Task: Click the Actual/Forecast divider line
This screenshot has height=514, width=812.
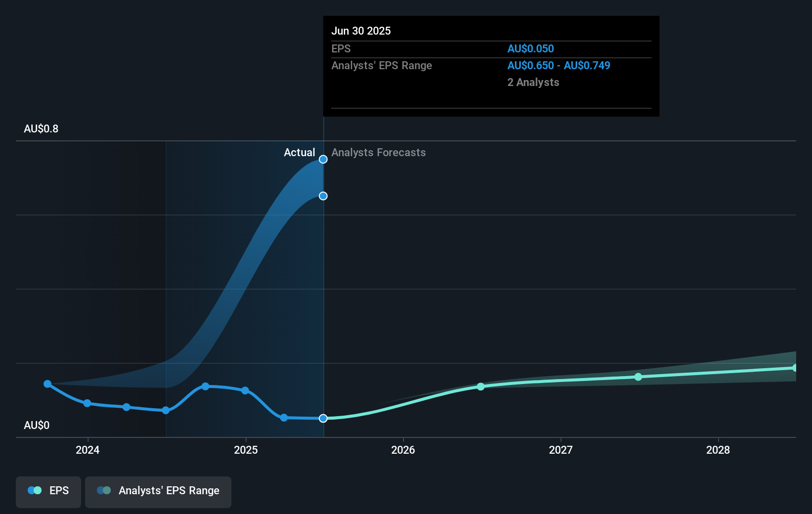Action: 323,297
